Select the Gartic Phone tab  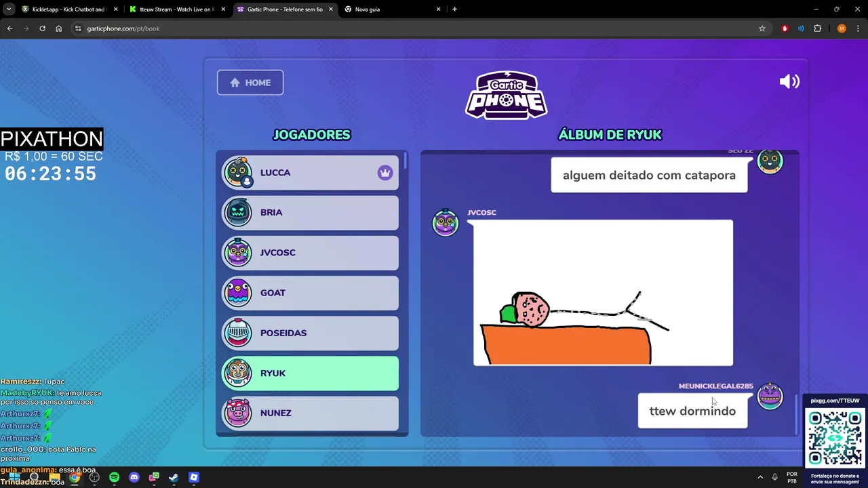[285, 9]
